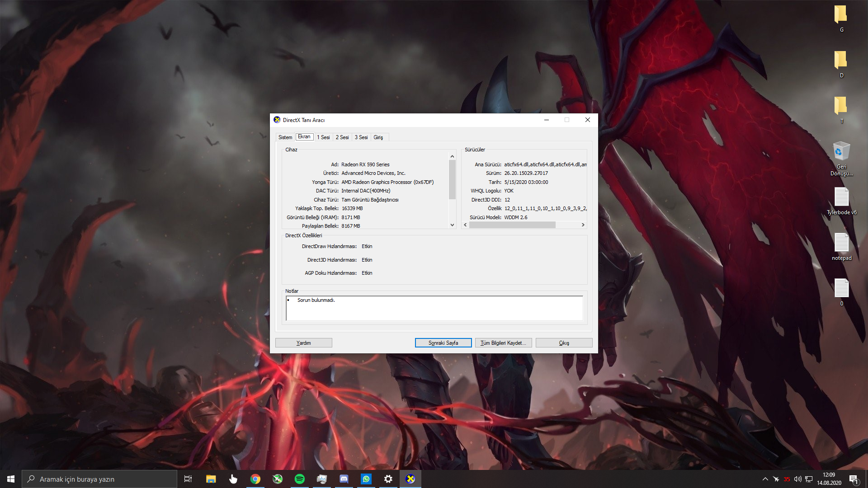This screenshot has width=868, height=488.
Task: Launch Google Chrome from taskbar
Action: point(255,479)
